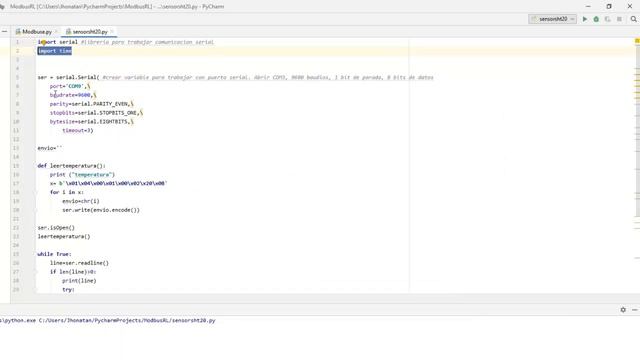Click the '#libreria para trabajar' comment on line 1
This screenshot has height=360, width=640.
[147, 42]
